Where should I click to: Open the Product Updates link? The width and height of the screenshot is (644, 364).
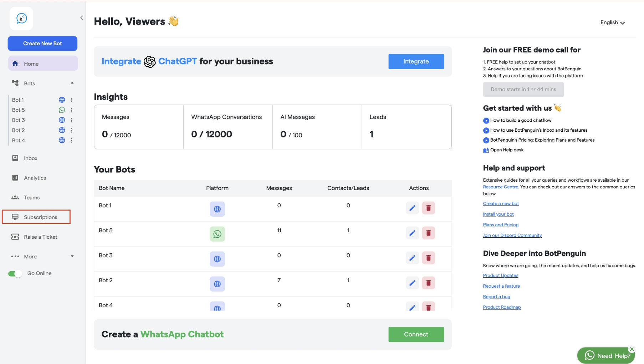pyautogui.click(x=500, y=275)
